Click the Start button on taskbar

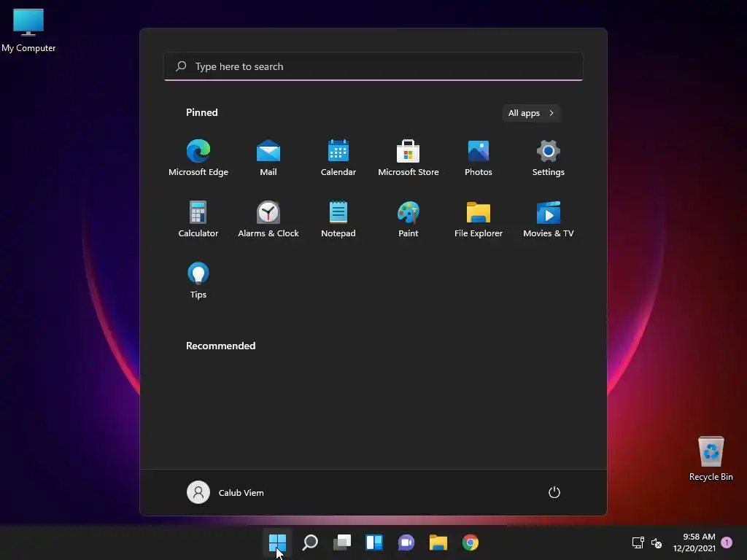coord(277,542)
